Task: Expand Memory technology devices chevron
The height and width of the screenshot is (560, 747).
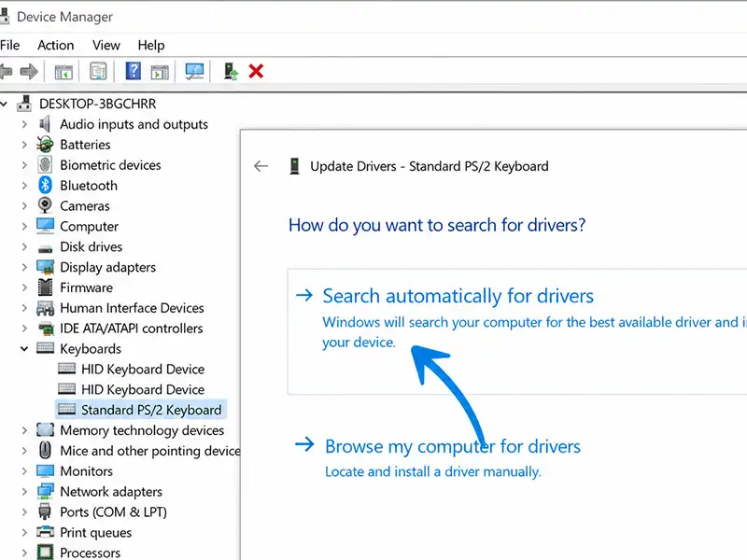Action: (24, 430)
